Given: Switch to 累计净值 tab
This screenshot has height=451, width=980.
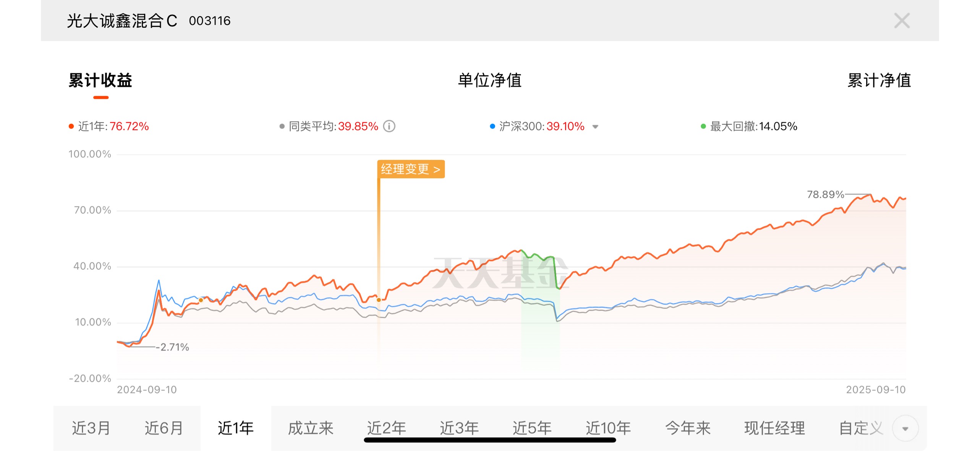Looking at the screenshot, I should pos(879,80).
